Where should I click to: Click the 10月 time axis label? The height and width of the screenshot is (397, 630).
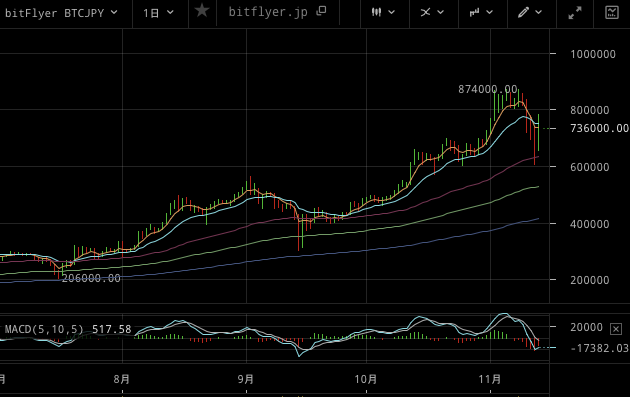(x=366, y=379)
